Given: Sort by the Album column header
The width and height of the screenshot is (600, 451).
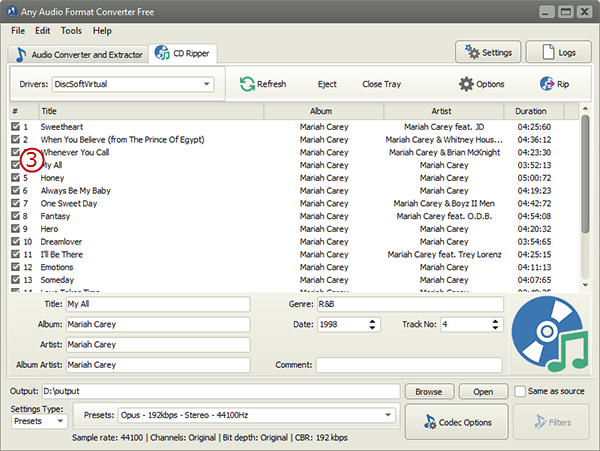Looking at the screenshot, I should (x=323, y=111).
